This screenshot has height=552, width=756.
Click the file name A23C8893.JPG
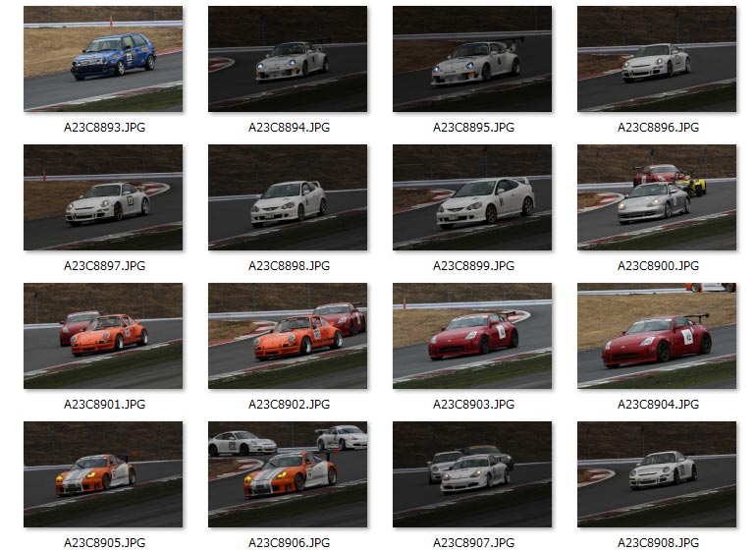pyautogui.click(x=105, y=128)
